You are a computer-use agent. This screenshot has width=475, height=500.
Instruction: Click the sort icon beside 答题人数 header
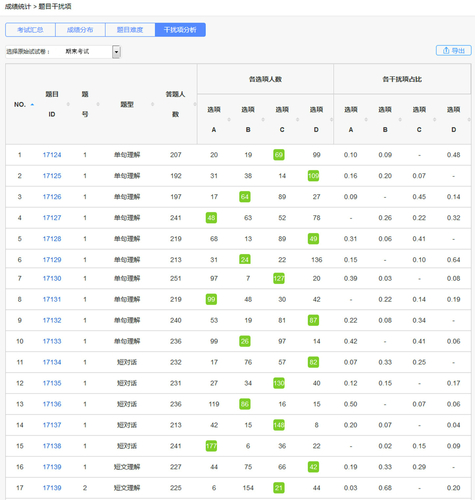tap(195, 104)
